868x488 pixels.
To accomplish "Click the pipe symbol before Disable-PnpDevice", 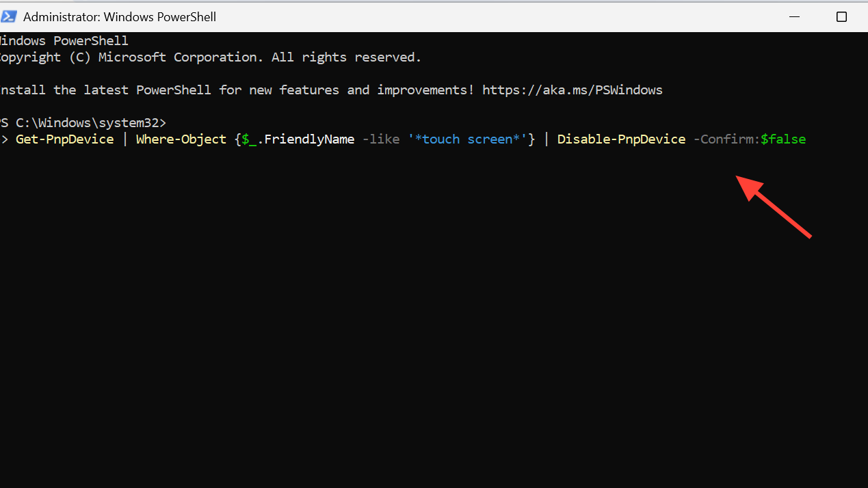I will coord(547,139).
